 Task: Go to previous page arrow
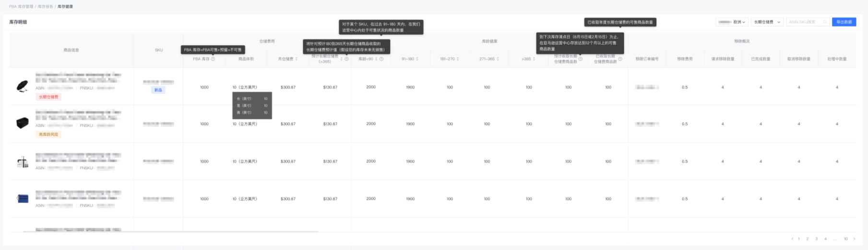(x=793, y=239)
